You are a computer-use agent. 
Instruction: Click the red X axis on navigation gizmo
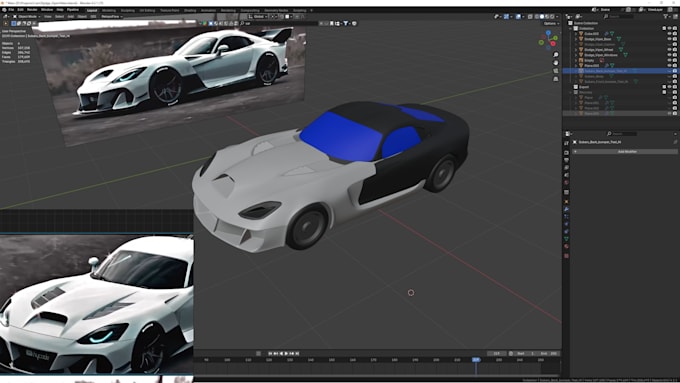coord(554,44)
